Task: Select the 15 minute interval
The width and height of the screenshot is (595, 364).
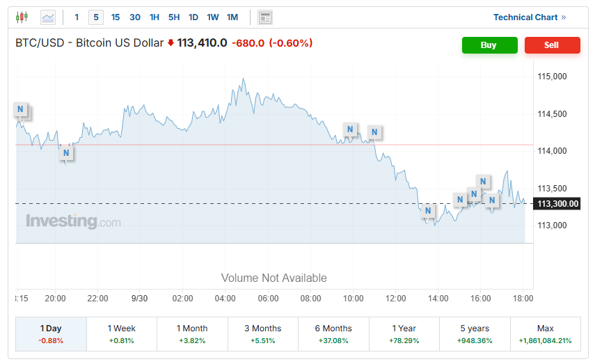Action: (x=116, y=17)
